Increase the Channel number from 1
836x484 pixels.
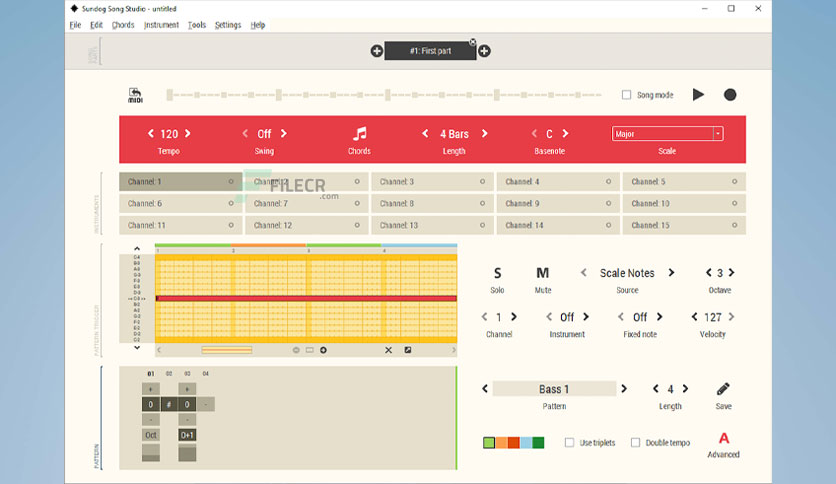513,317
